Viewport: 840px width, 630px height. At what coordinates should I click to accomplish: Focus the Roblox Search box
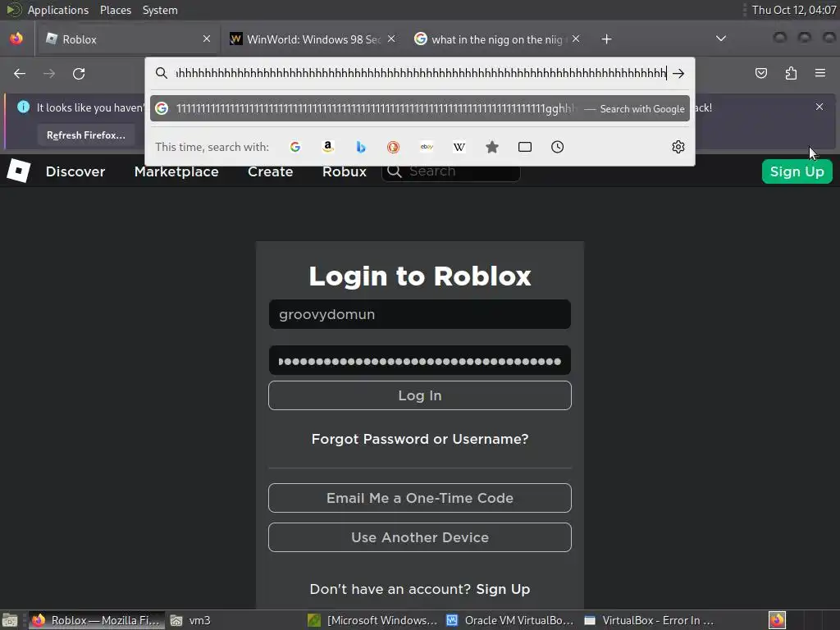point(450,171)
